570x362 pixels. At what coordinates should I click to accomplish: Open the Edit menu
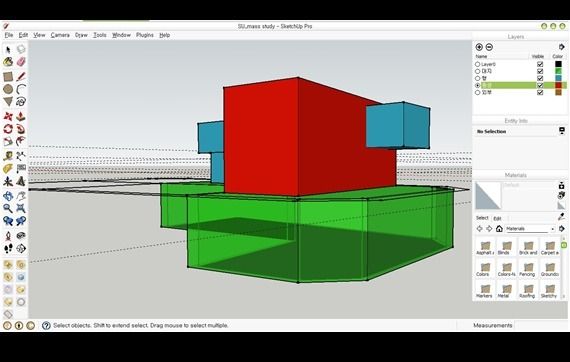click(23, 35)
